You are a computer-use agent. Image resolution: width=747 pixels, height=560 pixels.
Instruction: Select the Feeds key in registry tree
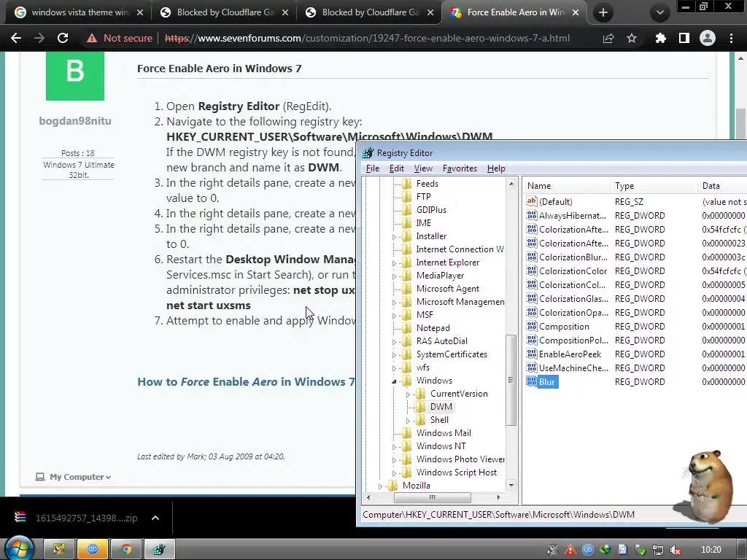click(427, 184)
